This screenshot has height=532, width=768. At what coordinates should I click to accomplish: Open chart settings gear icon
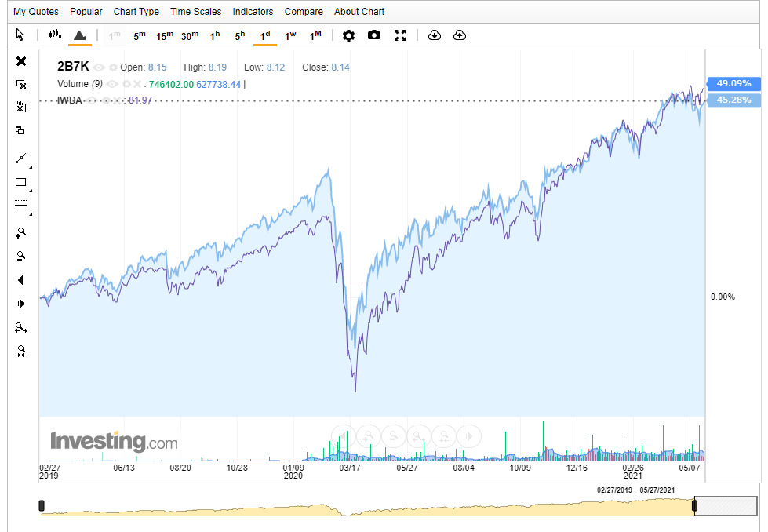point(349,35)
